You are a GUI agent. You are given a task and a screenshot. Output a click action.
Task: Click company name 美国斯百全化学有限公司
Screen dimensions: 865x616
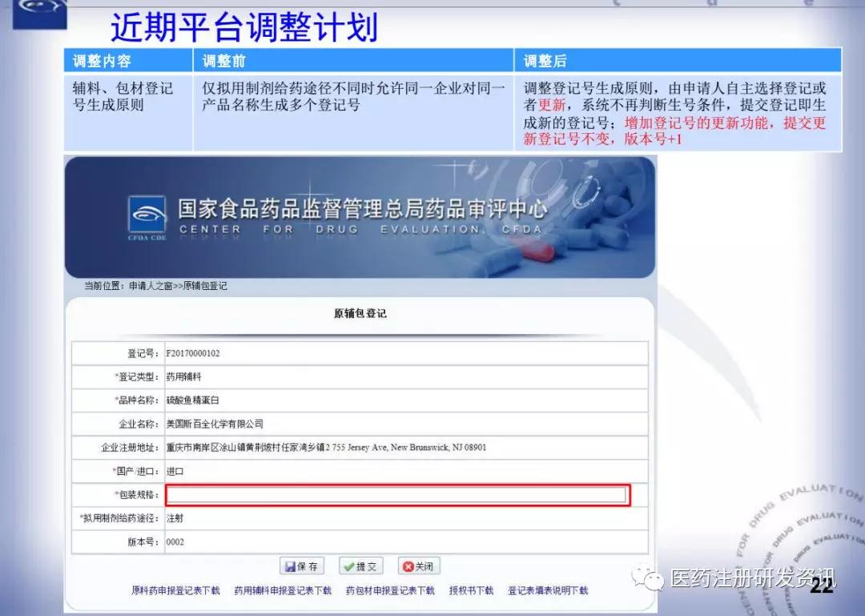click(x=215, y=424)
